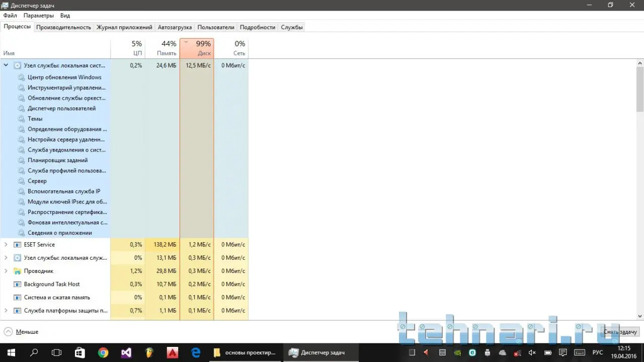644x362 pixels.
Task: Switch to Автозагрузка tab
Action: [175, 27]
